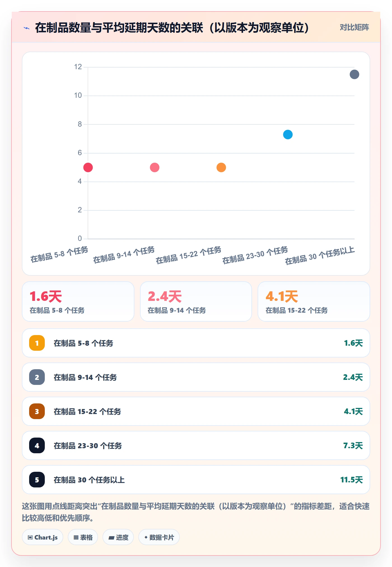Click the 对比矩阵 label in header
This screenshot has height=567, width=392.
(x=354, y=27)
